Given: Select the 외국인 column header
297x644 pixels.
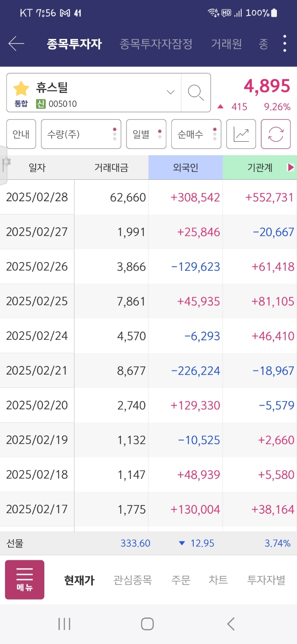Looking at the screenshot, I should pos(186,167).
